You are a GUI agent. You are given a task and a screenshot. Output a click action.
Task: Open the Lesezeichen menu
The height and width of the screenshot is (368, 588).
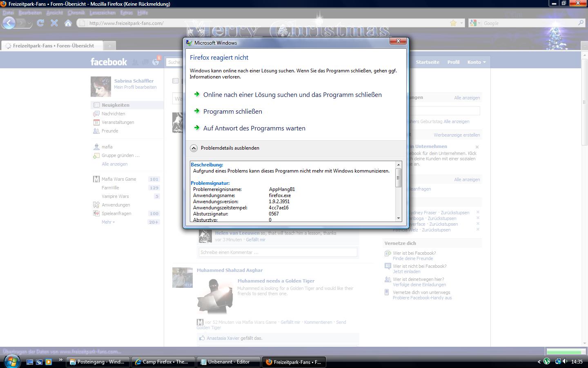tap(102, 13)
